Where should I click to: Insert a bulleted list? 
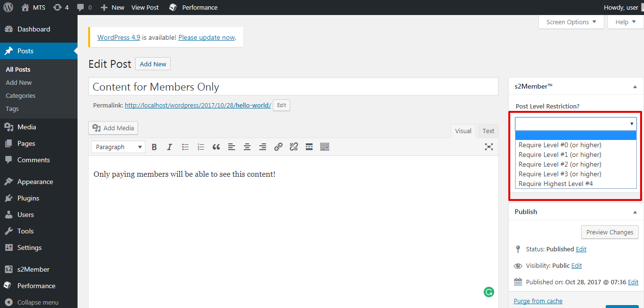185,147
